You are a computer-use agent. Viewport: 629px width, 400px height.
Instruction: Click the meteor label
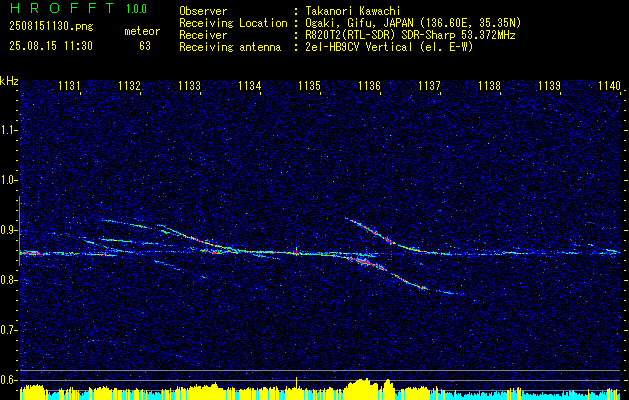click(x=142, y=31)
